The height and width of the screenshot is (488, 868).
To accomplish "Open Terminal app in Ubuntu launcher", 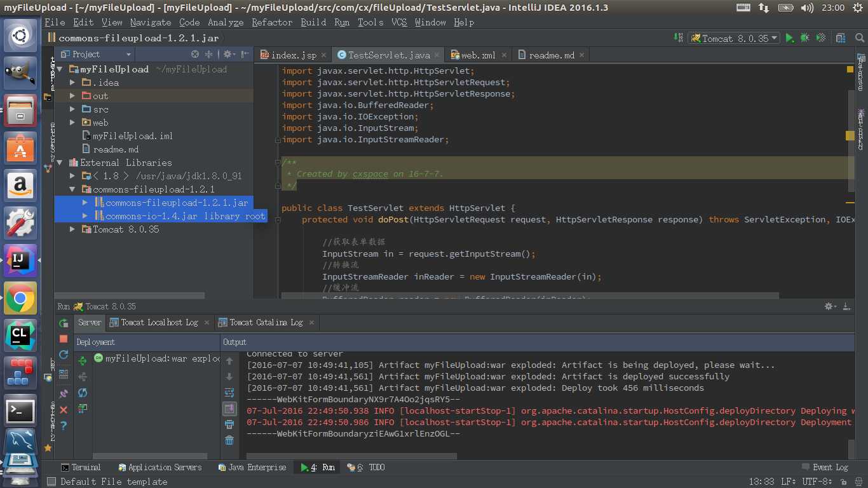I will tap(20, 410).
